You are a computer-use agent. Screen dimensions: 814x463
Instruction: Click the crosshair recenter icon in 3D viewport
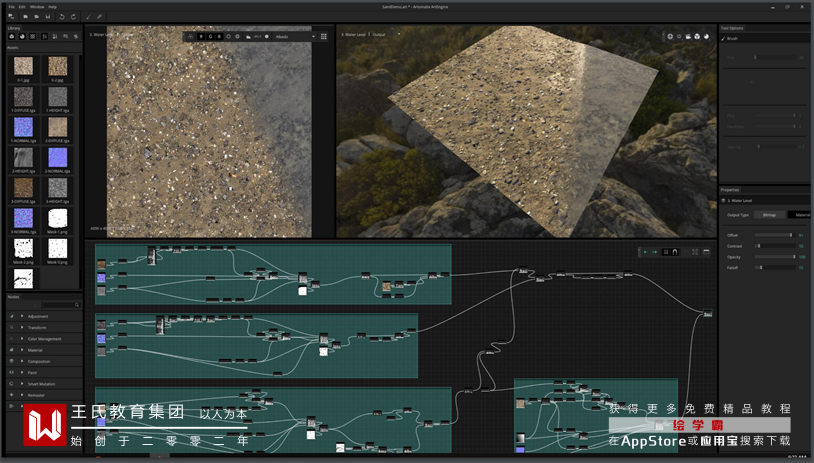click(670, 36)
